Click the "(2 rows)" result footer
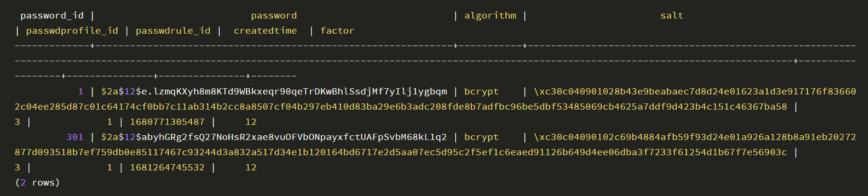This screenshot has height=196, width=868. coord(37,183)
